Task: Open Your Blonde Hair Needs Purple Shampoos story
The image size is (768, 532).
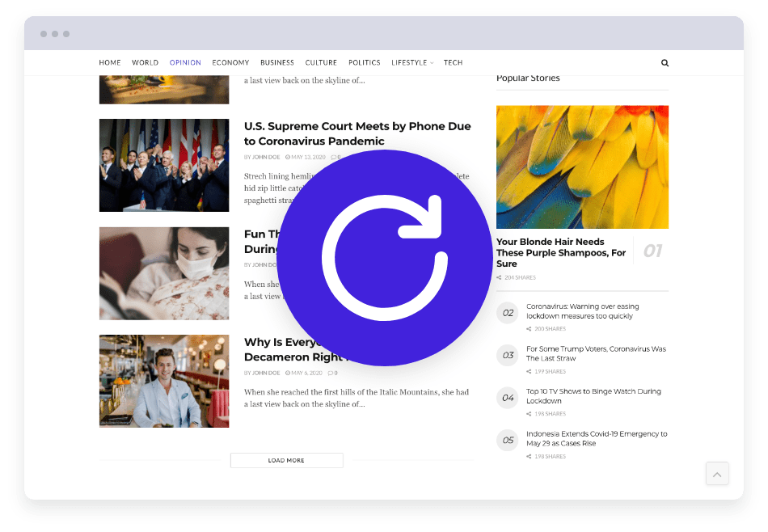Action: pos(561,252)
